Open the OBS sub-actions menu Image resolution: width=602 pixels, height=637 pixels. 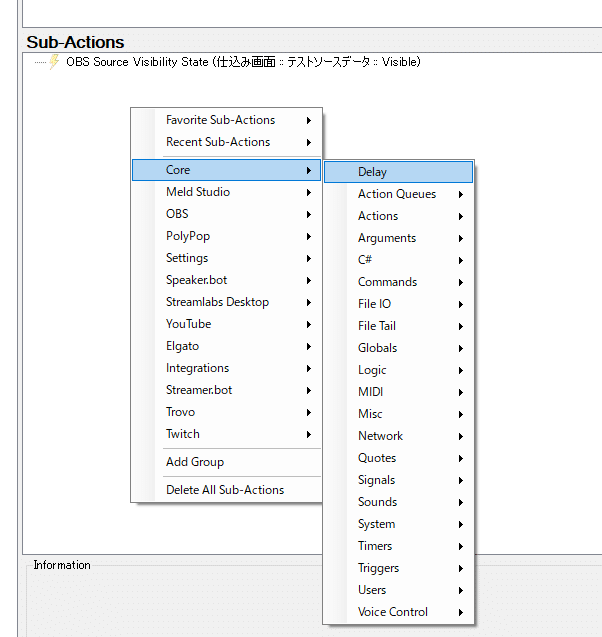coord(226,214)
